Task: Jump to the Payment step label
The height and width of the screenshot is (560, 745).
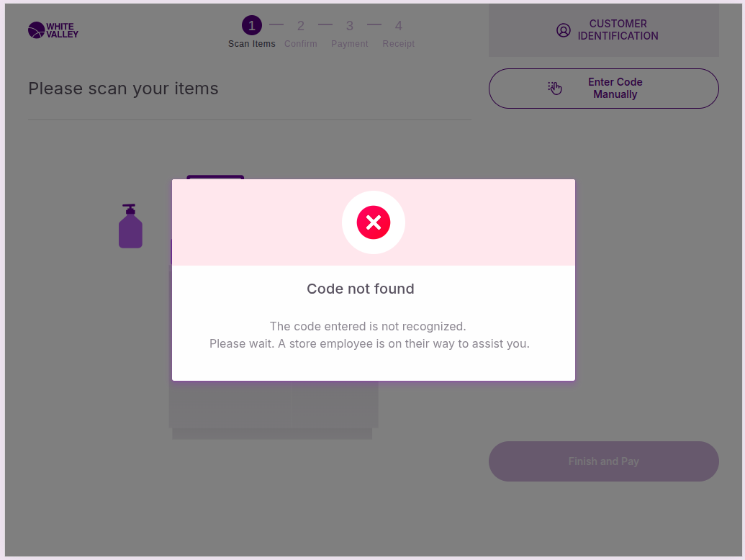Action: tap(350, 44)
